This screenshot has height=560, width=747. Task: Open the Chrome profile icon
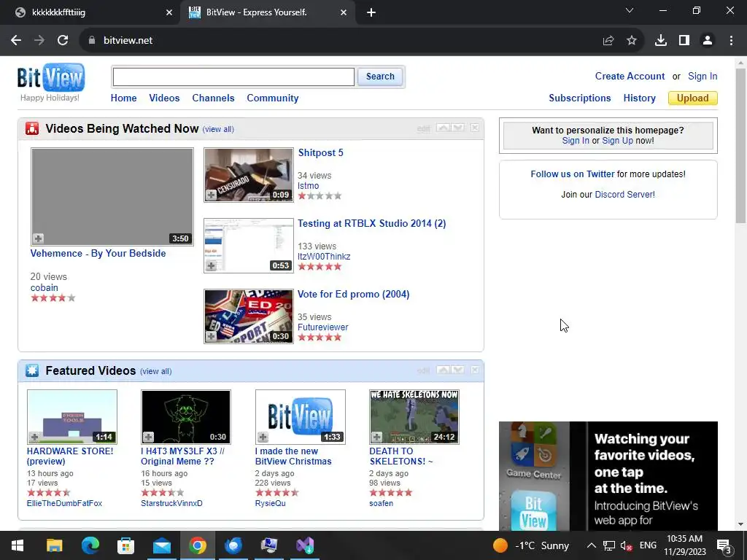(708, 41)
